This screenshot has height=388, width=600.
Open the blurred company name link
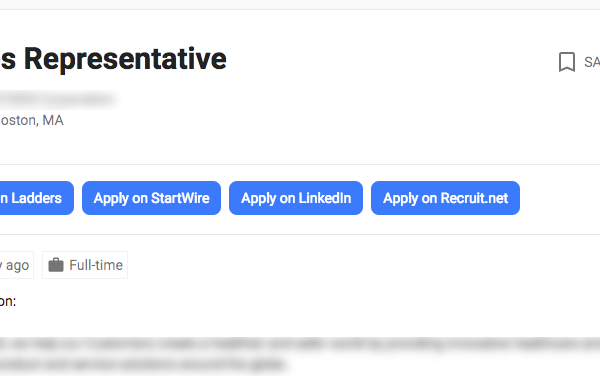[57, 99]
